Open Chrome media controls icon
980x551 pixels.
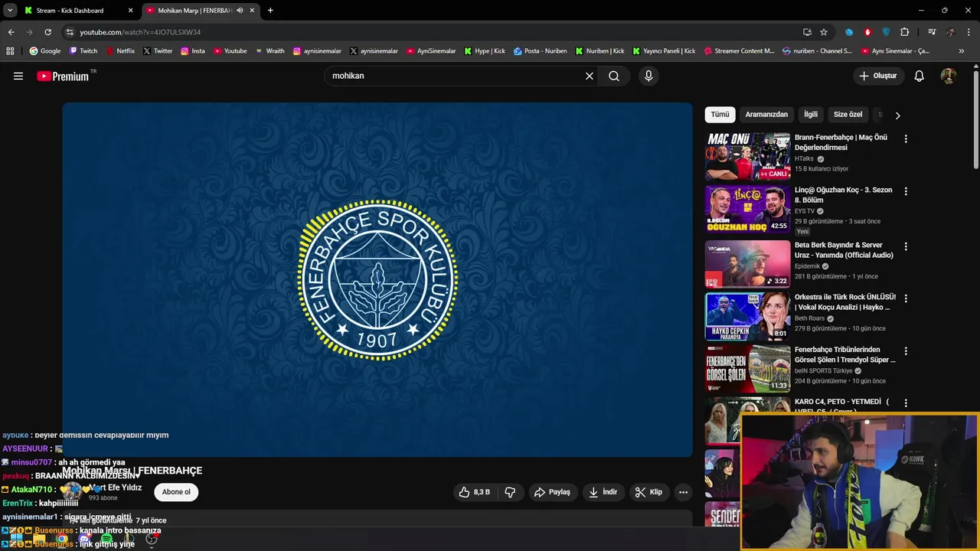(932, 32)
